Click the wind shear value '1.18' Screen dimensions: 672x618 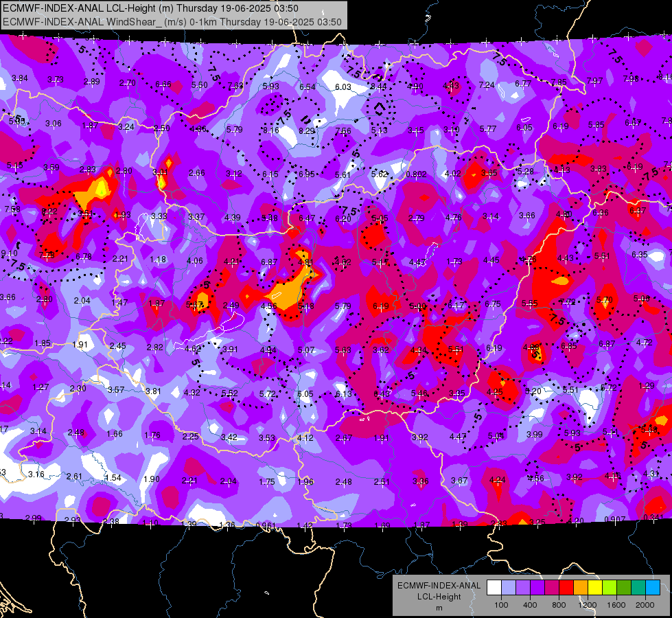[158, 260]
